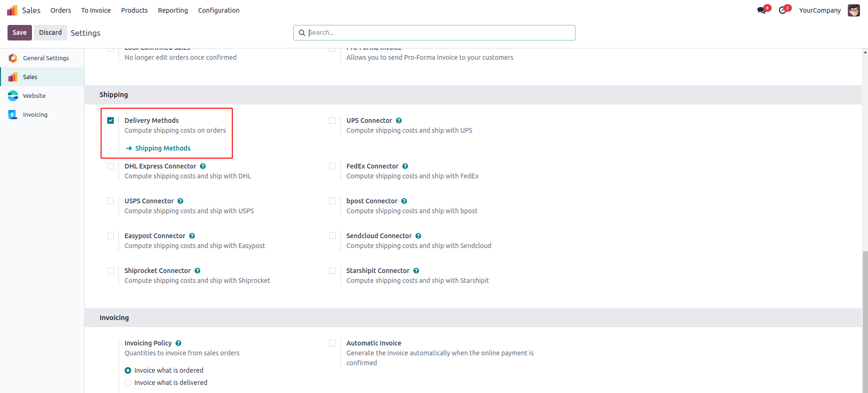Open the Sales app home icon
868x393 pixels.
click(x=12, y=10)
